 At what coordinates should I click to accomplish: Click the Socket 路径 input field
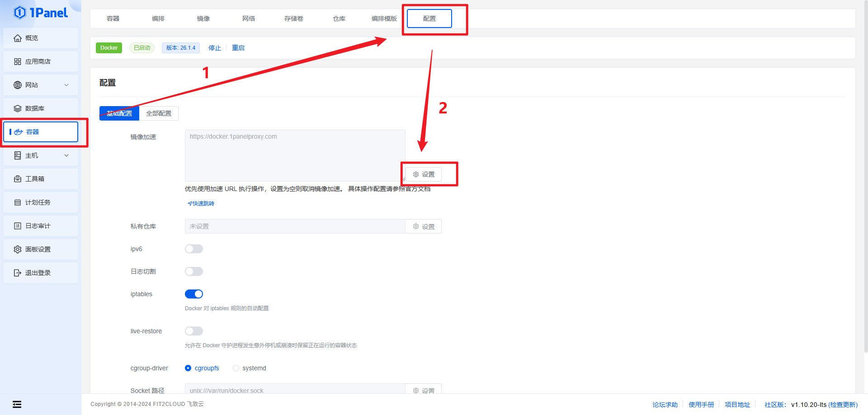[295, 389]
